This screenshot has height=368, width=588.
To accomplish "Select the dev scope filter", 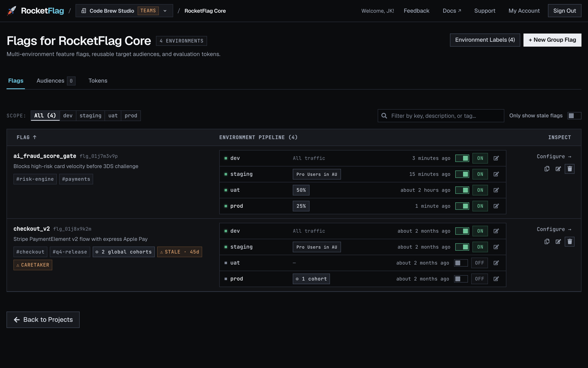I will coord(68,116).
